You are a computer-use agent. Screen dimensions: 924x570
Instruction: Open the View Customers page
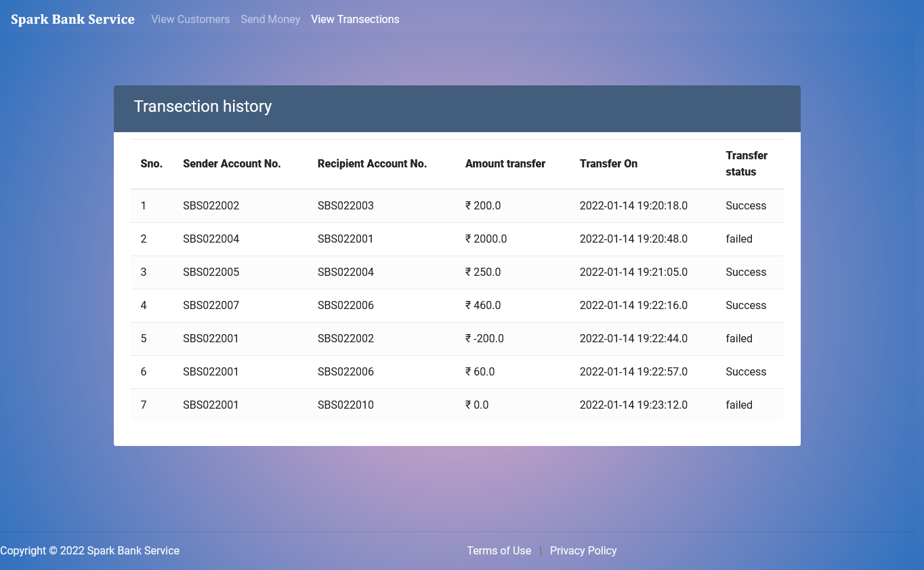pos(190,19)
